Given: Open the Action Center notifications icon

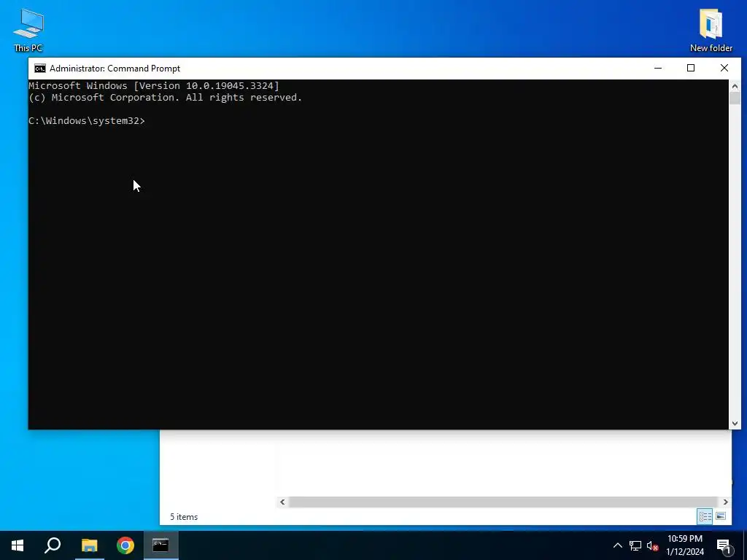Looking at the screenshot, I should tap(724, 546).
